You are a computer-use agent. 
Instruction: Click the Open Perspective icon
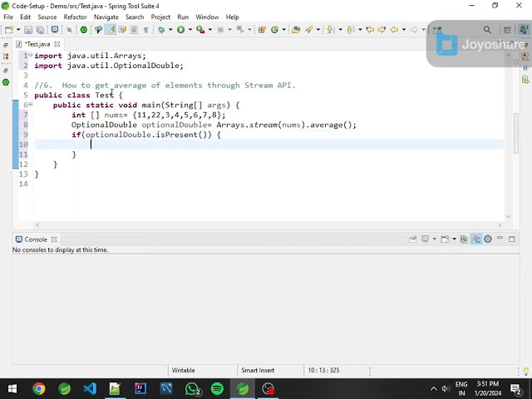[507, 30]
